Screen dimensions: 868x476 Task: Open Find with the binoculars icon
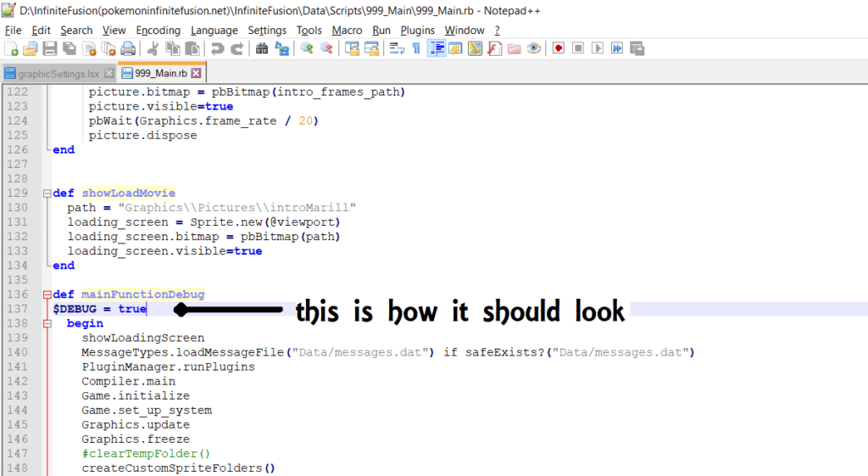coord(262,49)
